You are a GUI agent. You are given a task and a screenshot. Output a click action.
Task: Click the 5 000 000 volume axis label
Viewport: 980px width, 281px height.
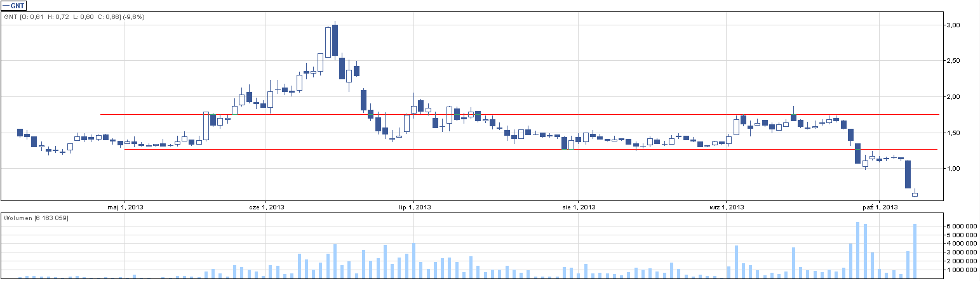[961, 235]
